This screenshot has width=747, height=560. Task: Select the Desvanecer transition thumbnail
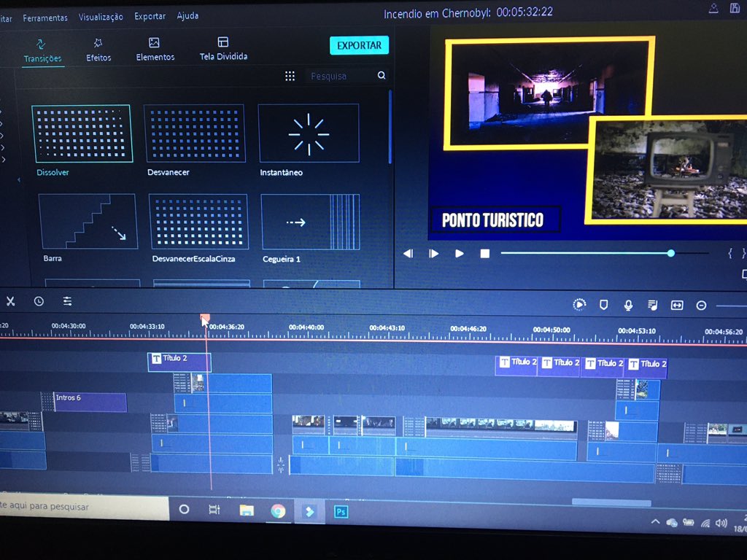194,133
